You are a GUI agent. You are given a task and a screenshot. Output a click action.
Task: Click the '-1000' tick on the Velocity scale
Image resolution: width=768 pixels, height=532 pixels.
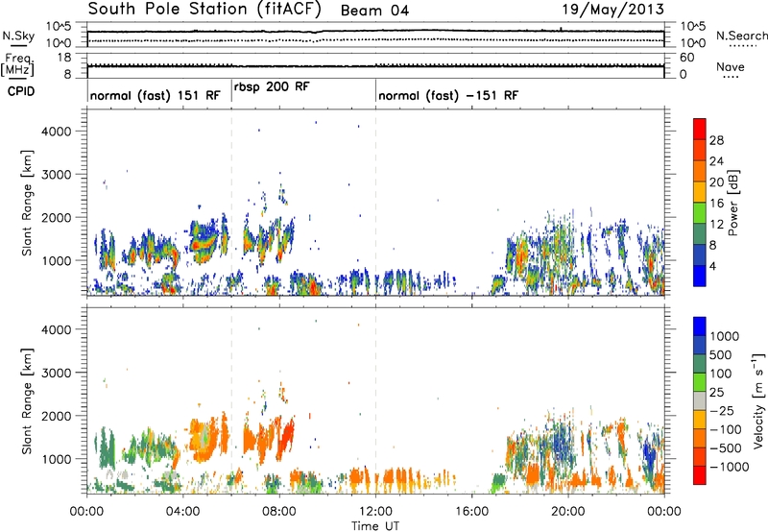point(730,467)
